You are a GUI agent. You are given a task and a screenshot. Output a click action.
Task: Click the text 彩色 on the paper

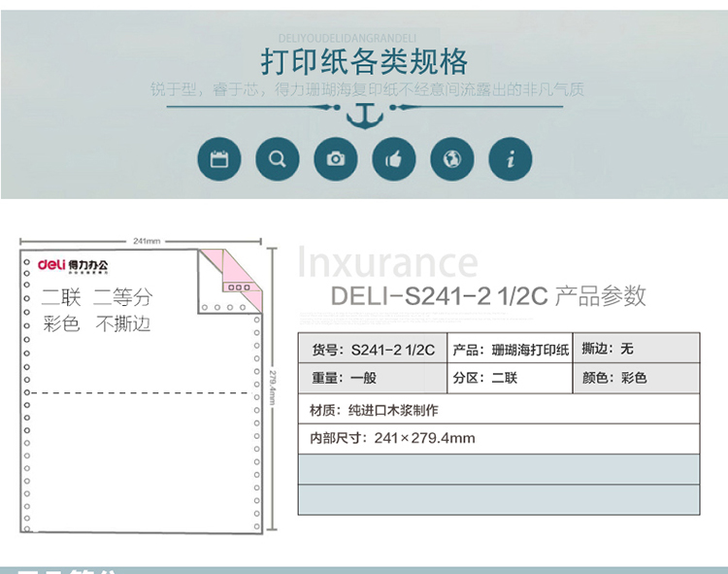(61, 323)
